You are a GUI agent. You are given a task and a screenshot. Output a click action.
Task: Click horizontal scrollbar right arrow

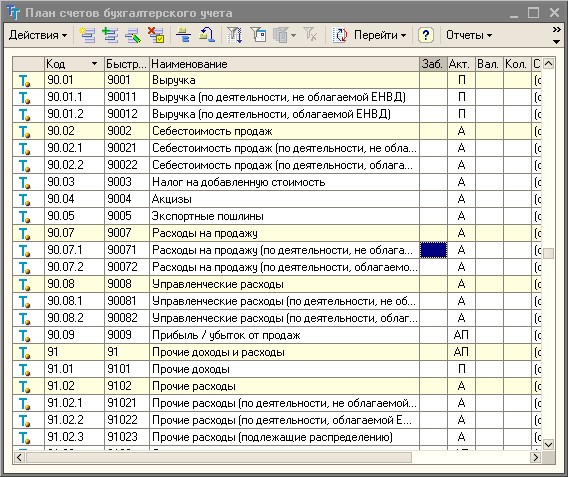tap(535, 457)
